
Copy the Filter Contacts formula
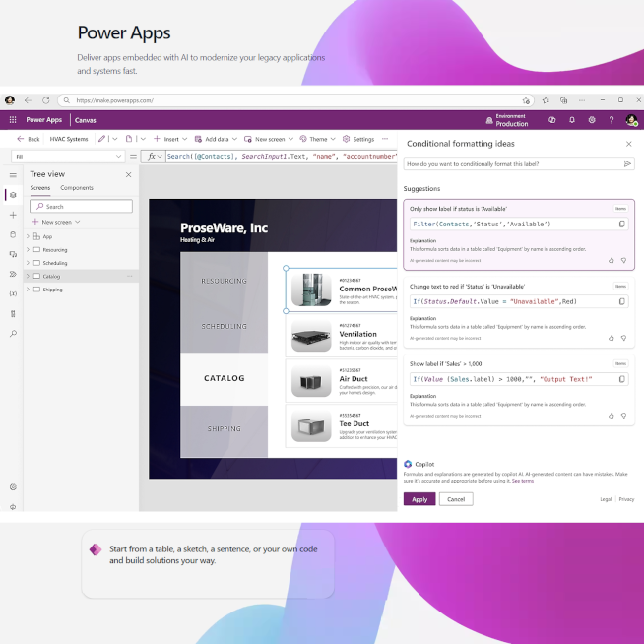coord(621,224)
